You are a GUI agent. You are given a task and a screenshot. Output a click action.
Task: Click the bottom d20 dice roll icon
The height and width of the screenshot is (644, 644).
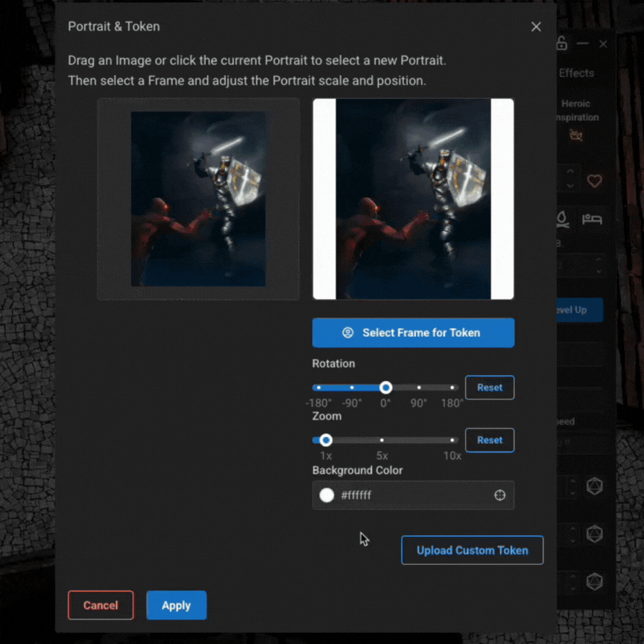[x=594, y=581]
